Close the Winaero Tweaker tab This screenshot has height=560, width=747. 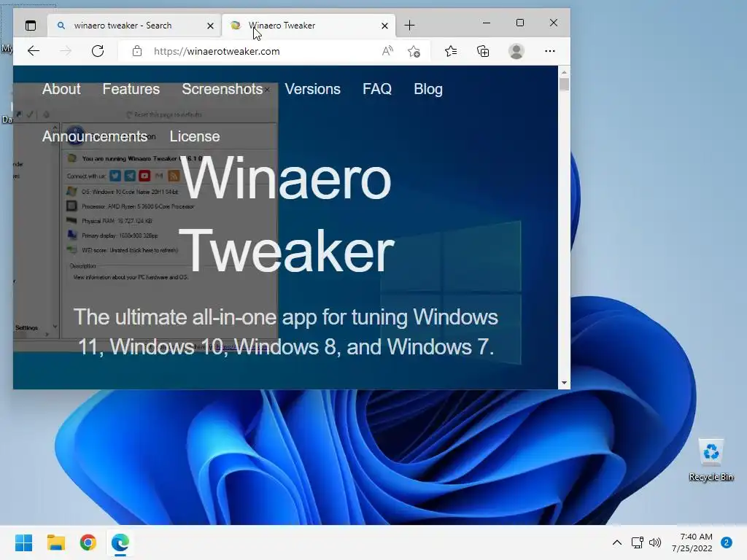coord(384,26)
